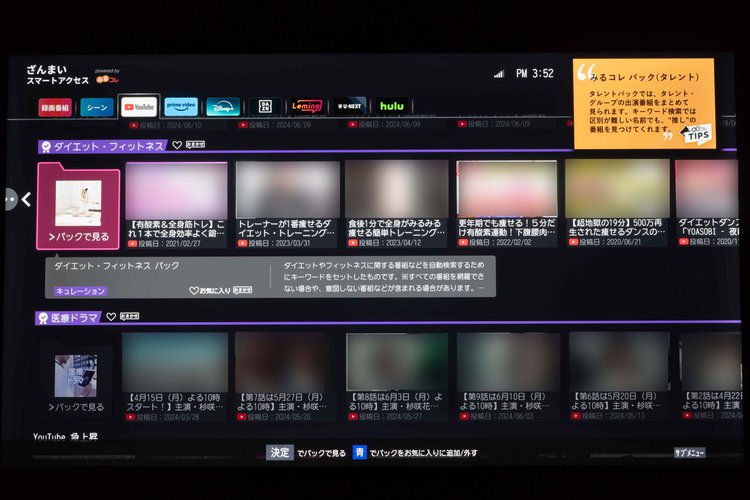Click the みるコレ powered by logo

tap(107, 76)
